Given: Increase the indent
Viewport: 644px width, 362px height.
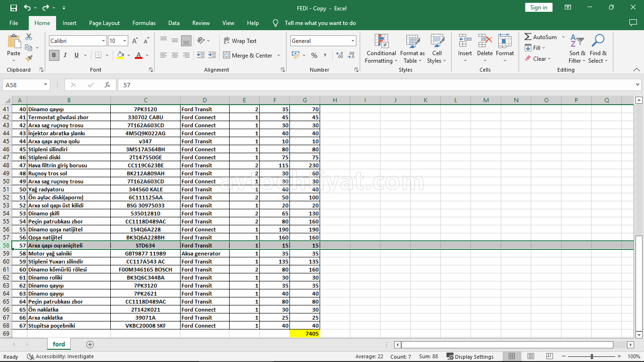Looking at the screenshot, I should coord(213,55).
